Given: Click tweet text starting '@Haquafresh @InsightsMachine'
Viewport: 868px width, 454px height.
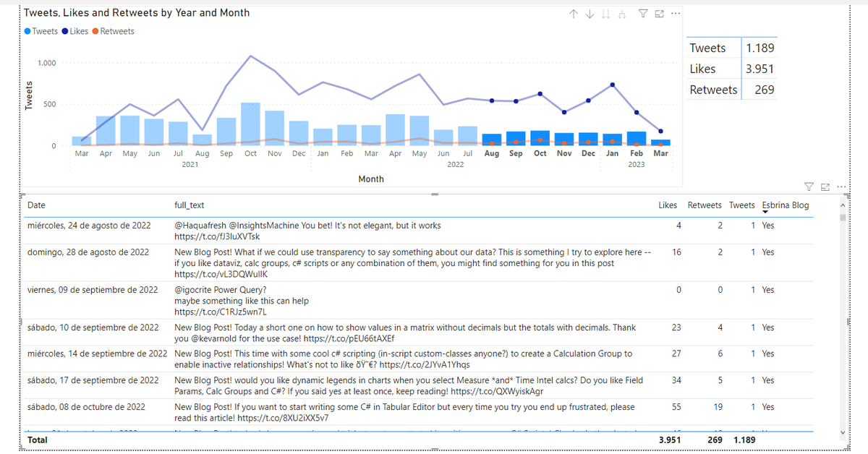Looking at the screenshot, I should (x=307, y=231).
